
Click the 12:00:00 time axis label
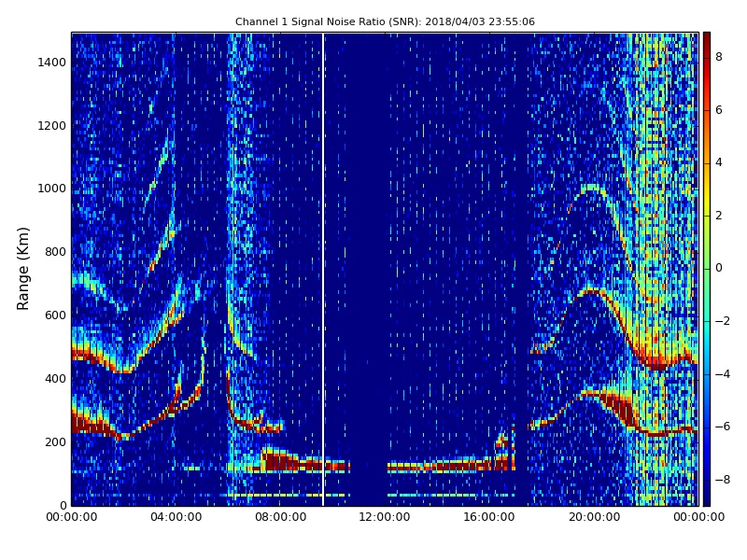click(385, 517)
